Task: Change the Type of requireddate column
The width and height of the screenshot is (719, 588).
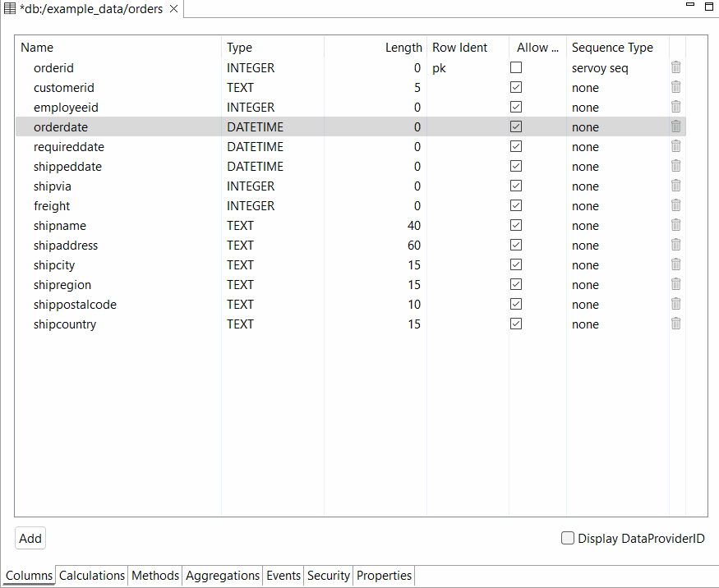Action: click(x=271, y=147)
